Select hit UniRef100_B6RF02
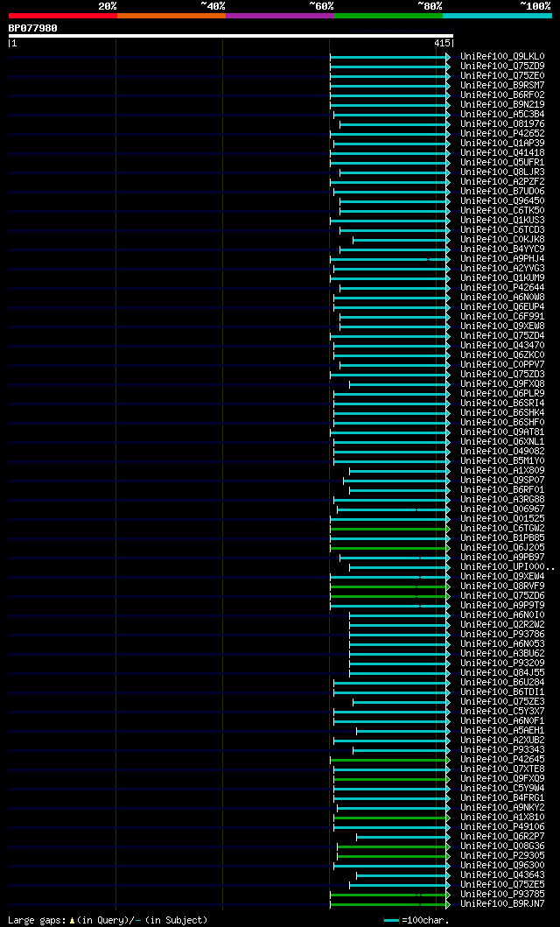Image resolution: width=560 pixels, height=927 pixels. [x=503, y=95]
